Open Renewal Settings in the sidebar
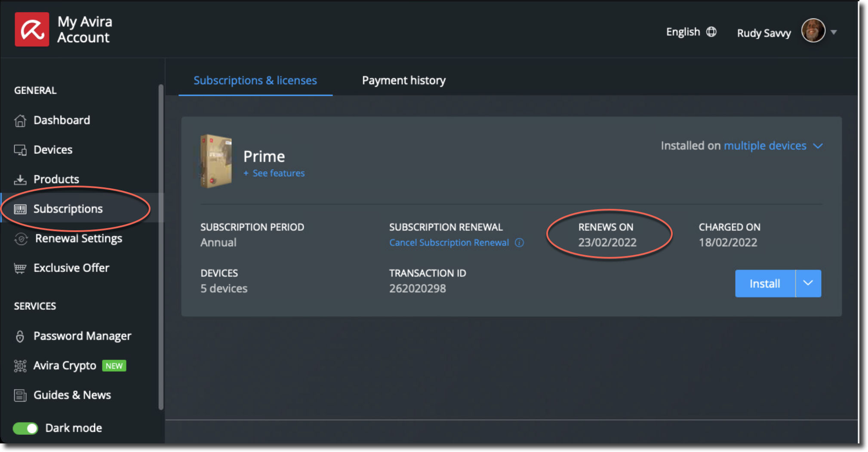 click(x=79, y=238)
